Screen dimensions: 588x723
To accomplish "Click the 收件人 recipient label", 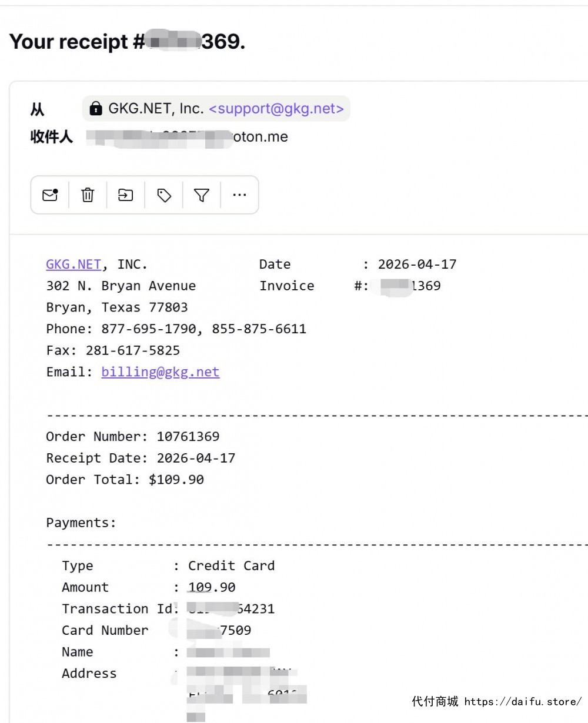I will click(52, 138).
